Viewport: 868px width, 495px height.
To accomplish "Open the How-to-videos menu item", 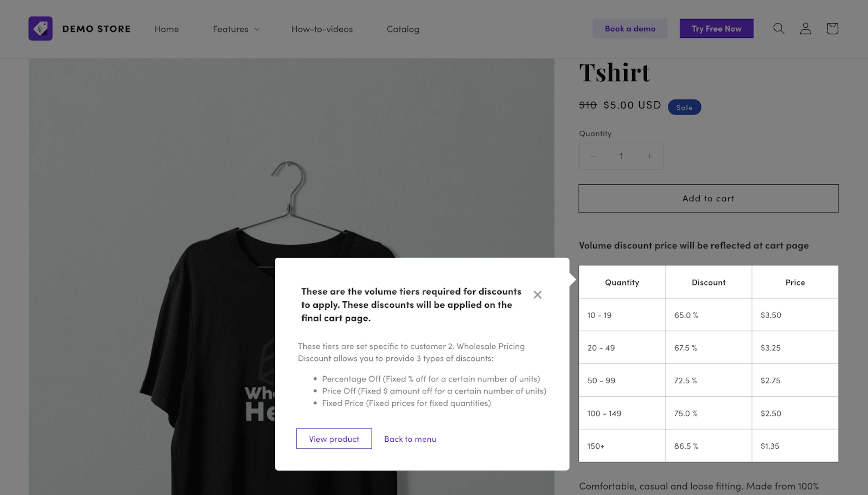I will pos(322,29).
